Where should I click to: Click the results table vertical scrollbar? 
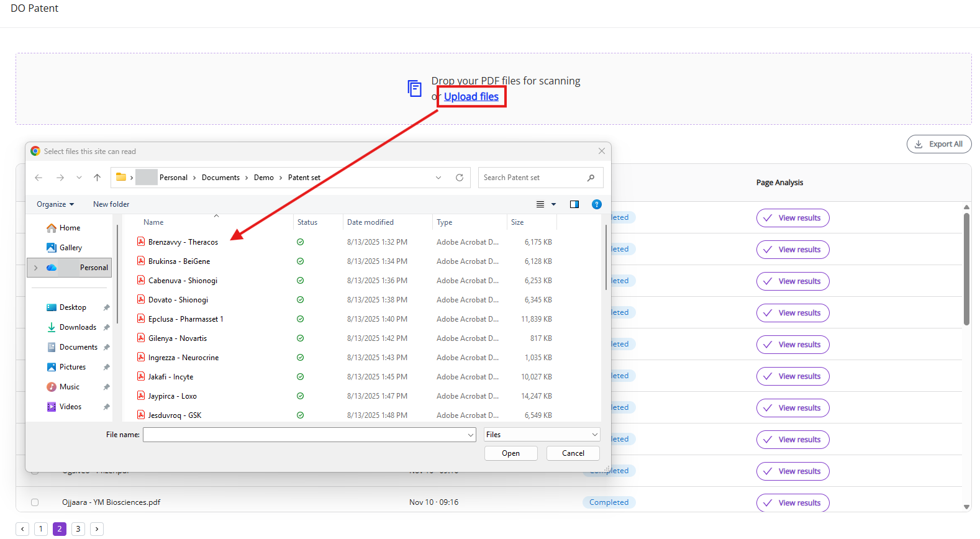tap(966, 269)
